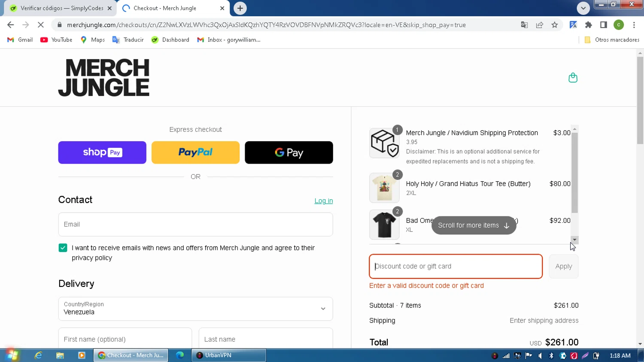The width and height of the screenshot is (644, 362).
Task: Click the Apply discount button
Action: point(564,266)
